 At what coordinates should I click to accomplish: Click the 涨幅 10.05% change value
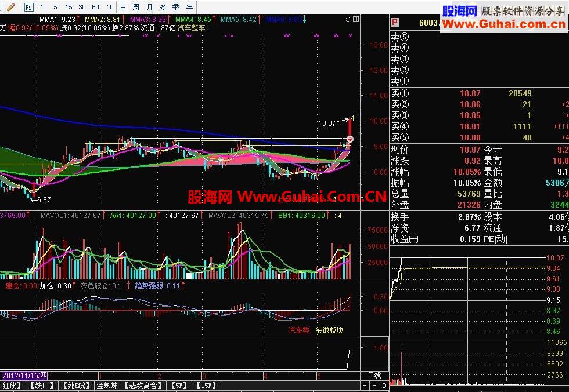click(x=467, y=172)
